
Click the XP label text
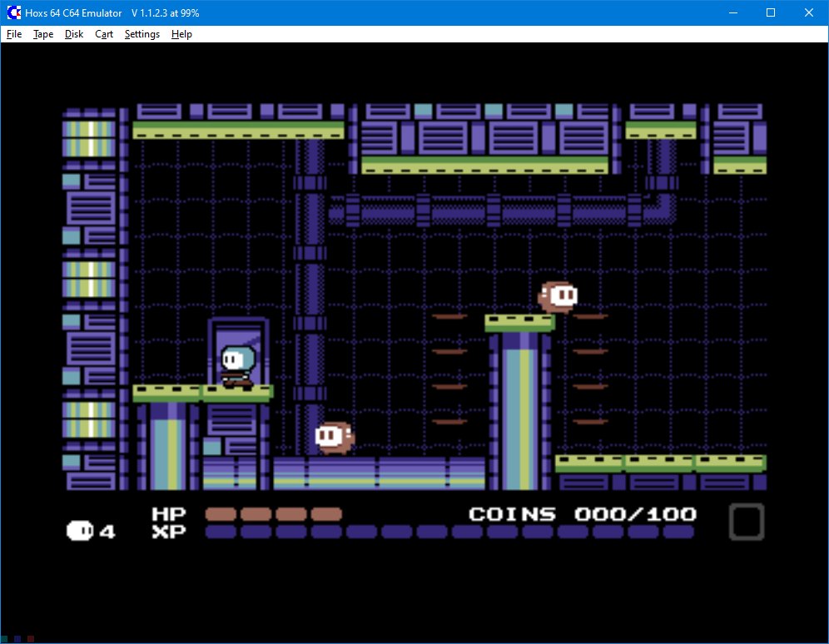point(169,532)
